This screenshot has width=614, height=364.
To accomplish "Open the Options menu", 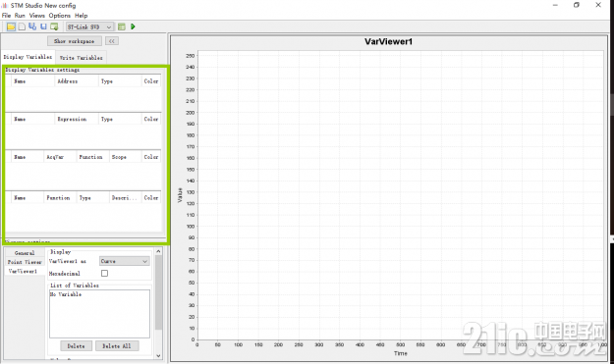I will pyautogui.click(x=60, y=16).
